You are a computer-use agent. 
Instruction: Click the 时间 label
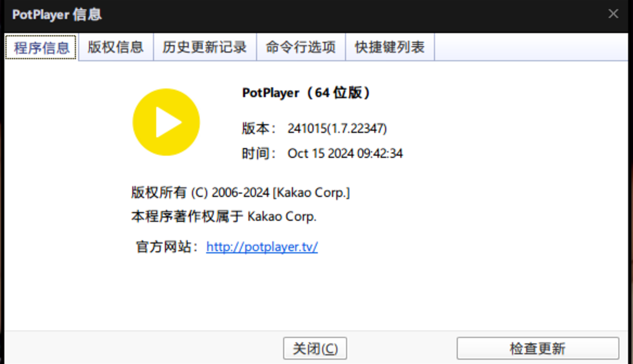click(259, 154)
